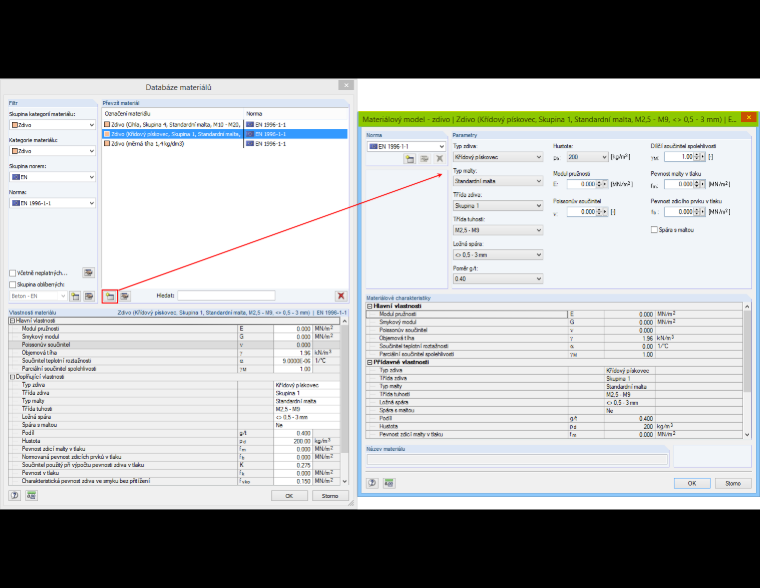Collapse Přídavné vlastnosti group
The height and width of the screenshot is (588, 760).
tap(370, 362)
